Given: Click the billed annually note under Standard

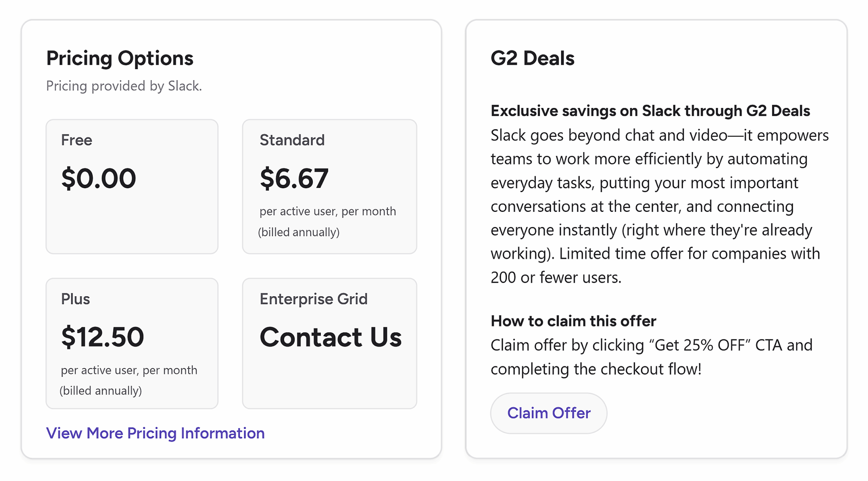Looking at the screenshot, I should coord(299,232).
